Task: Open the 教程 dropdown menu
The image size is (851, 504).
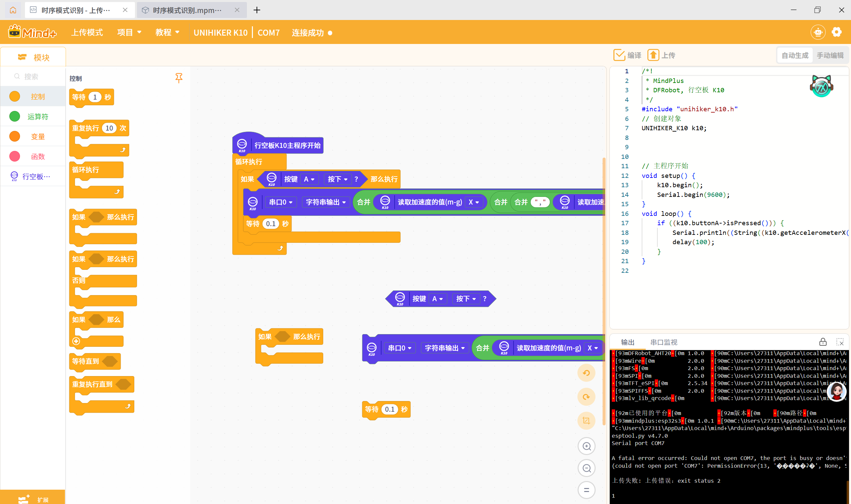Action: point(167,32)
